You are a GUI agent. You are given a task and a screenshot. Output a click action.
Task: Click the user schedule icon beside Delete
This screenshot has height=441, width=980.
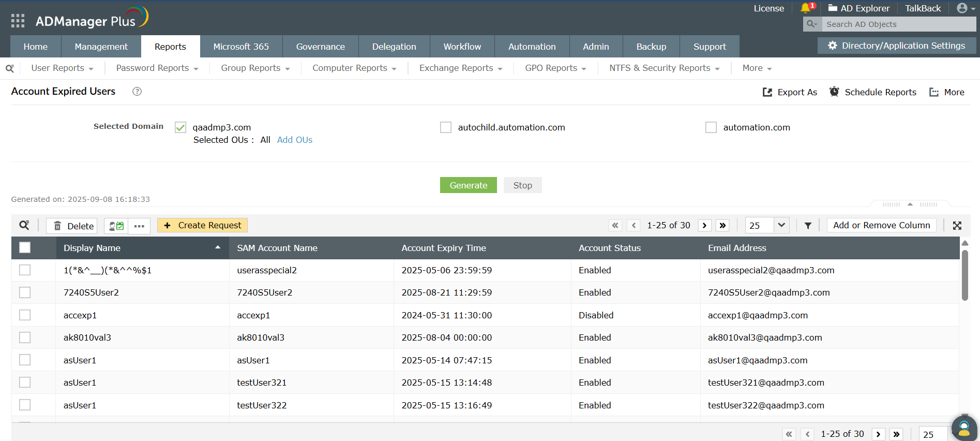tap(116, 226)
